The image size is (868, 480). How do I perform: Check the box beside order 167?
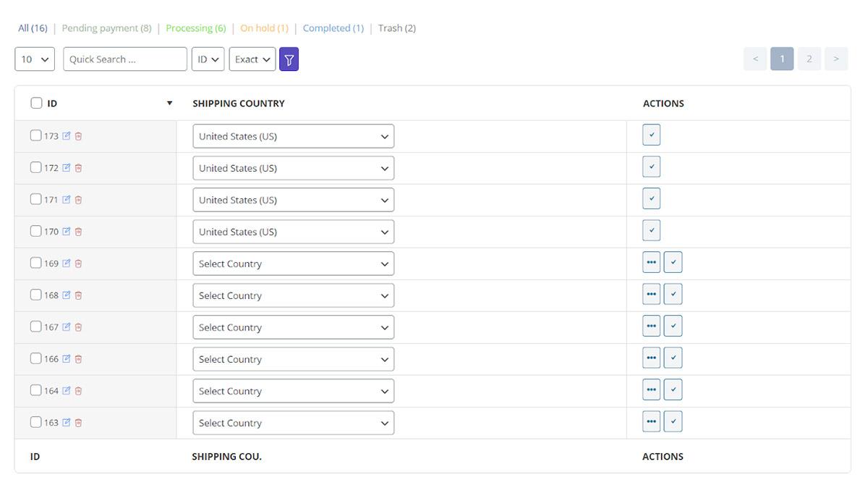(35, 327)
